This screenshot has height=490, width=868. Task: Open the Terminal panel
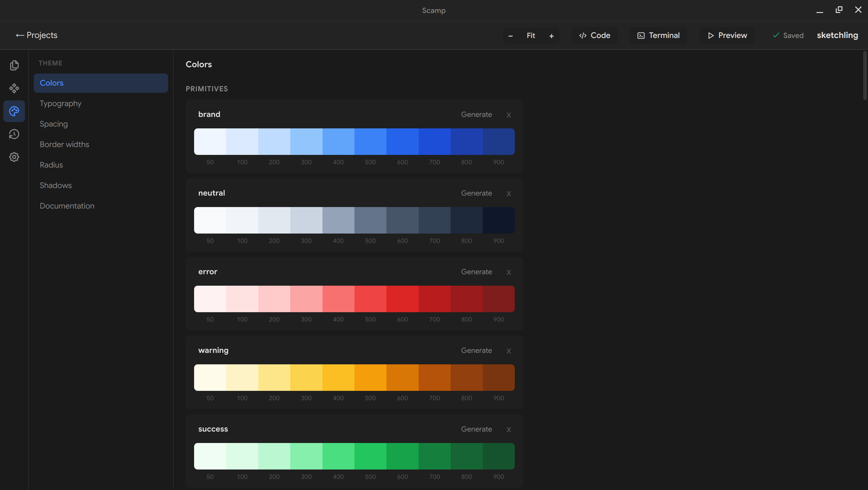[658, 35]
